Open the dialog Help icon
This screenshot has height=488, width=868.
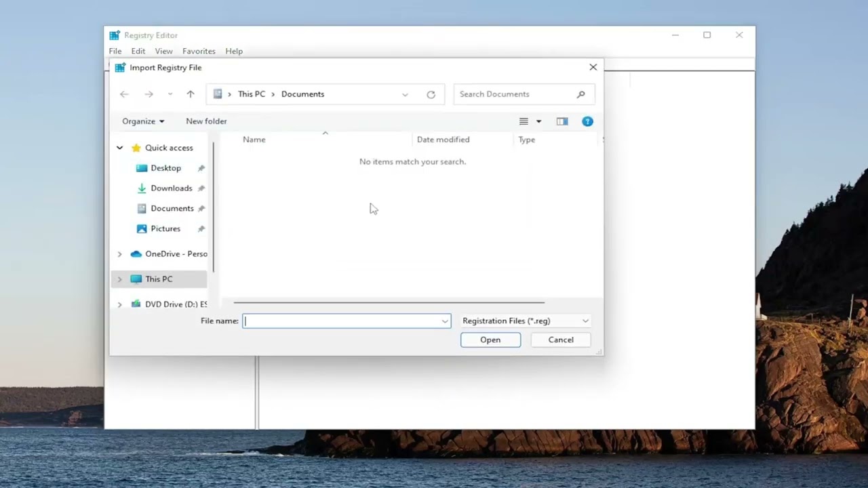(x=587, y=121)
